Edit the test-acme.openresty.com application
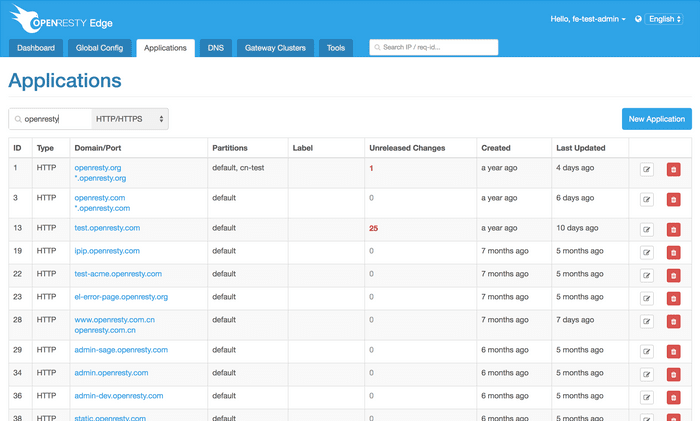This screenshot has height=421, width=700. [646, 275]
